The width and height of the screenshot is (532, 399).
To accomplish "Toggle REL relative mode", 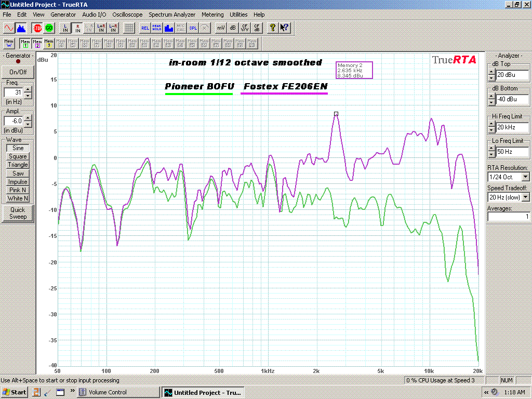I will click(x=145, y=28).
